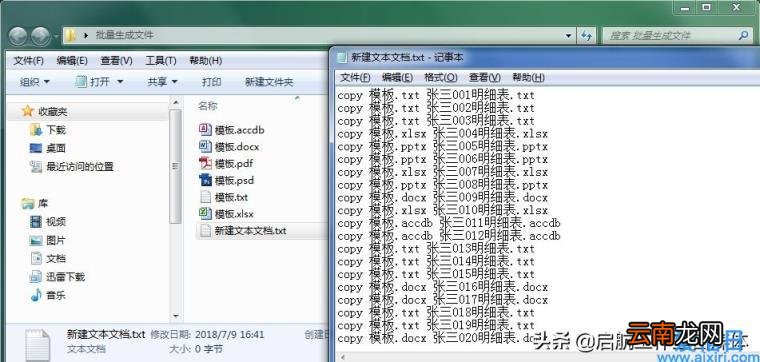Click 修改日期 2018/7/9 16:41 in details pane
This screenshot has height=362, width=760.
207,334
